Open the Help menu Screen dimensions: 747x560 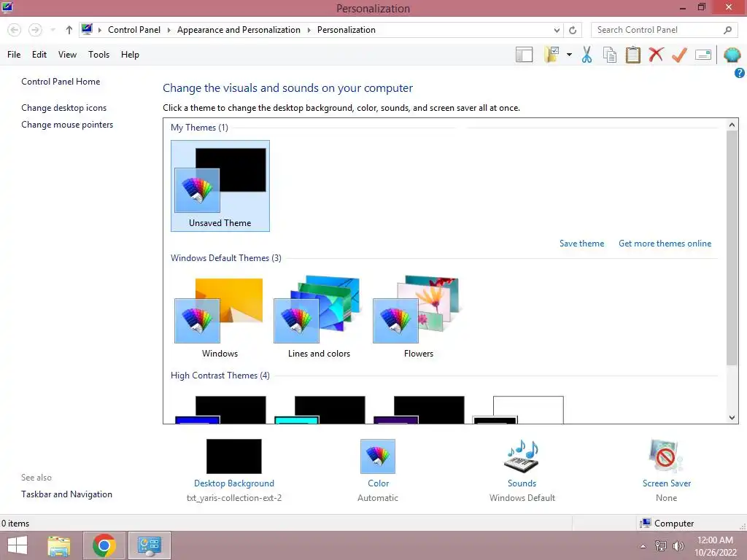point(130,54)
